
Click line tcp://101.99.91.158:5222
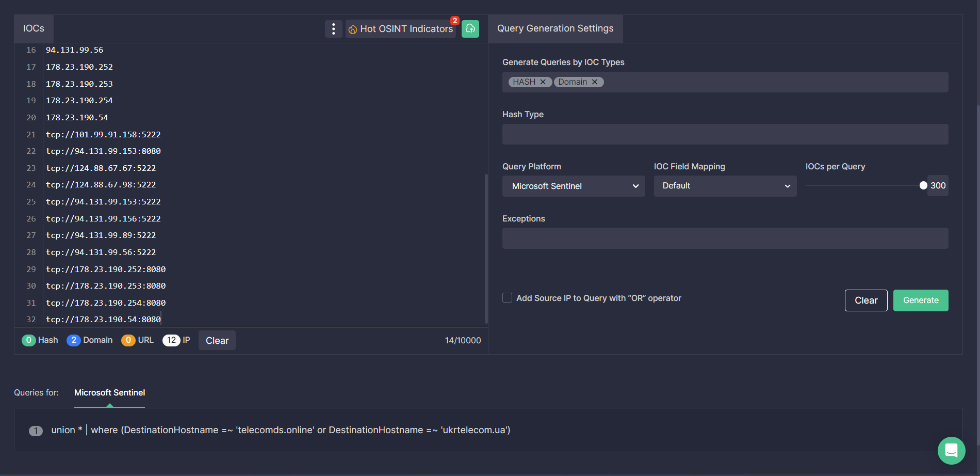click(103, 134)
